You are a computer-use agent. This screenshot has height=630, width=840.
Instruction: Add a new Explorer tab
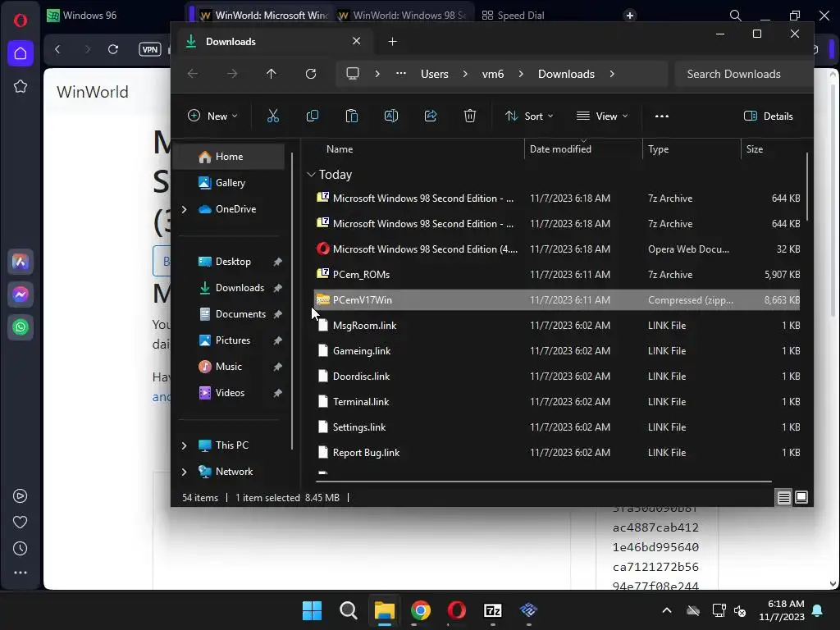point(392,41)
